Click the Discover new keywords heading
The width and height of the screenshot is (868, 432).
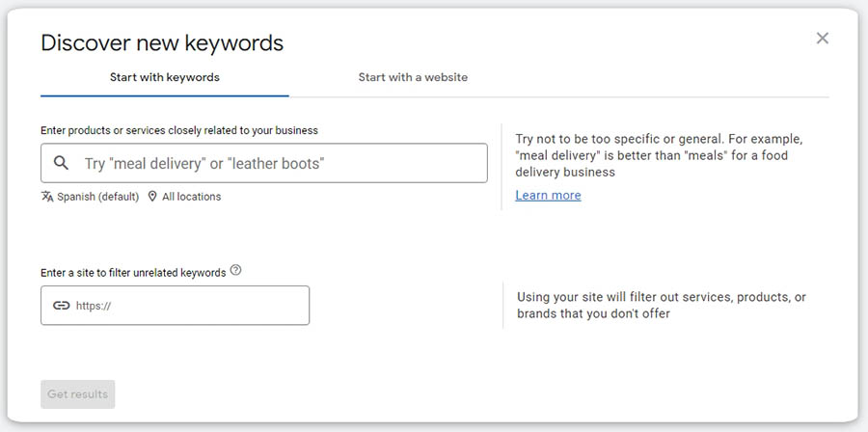(162, 42)
